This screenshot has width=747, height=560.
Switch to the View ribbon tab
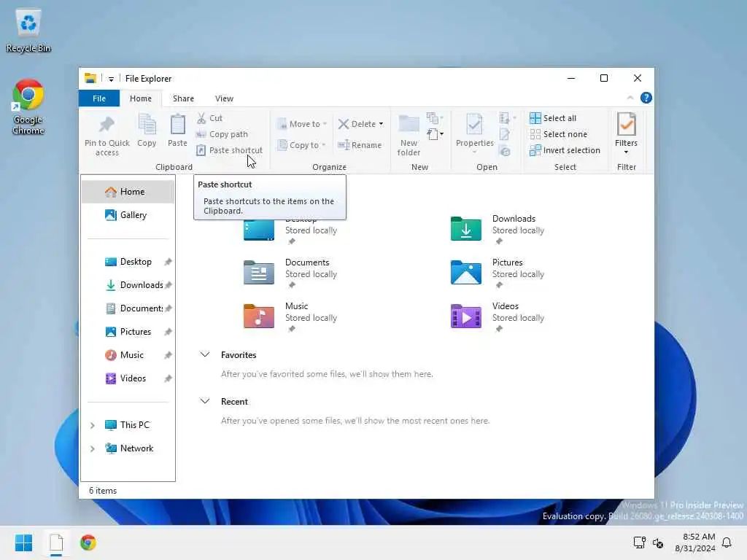224,98
